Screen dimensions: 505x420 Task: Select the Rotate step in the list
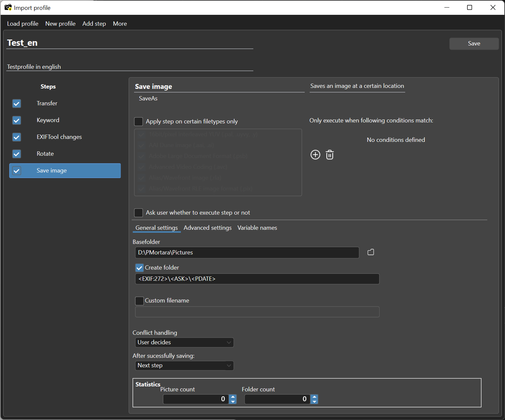45,154
